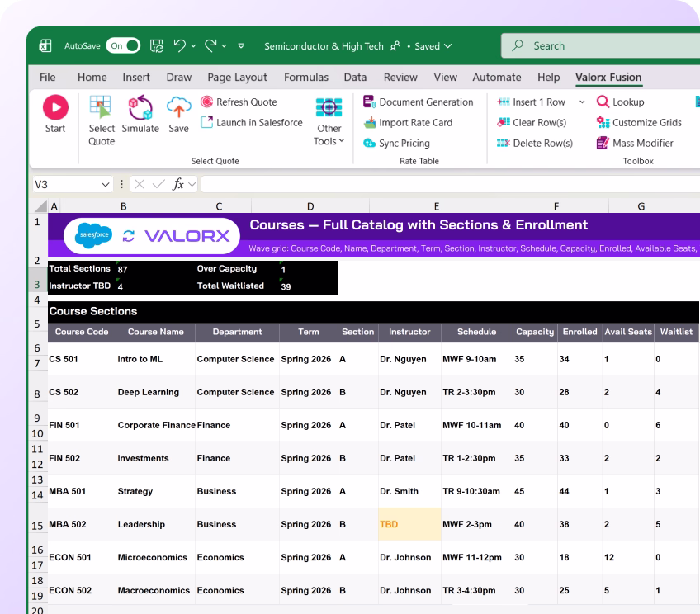Click the Sync Pricing button

tap(396, 143)
